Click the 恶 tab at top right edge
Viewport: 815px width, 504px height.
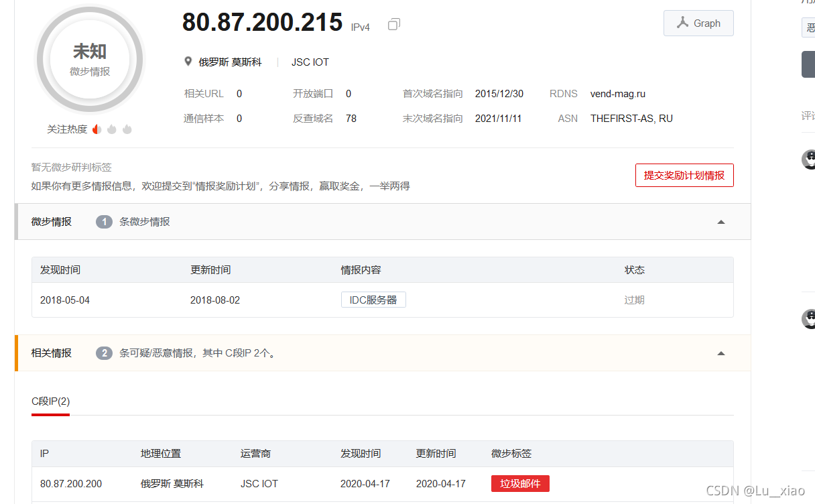click(x=810, y=27)
